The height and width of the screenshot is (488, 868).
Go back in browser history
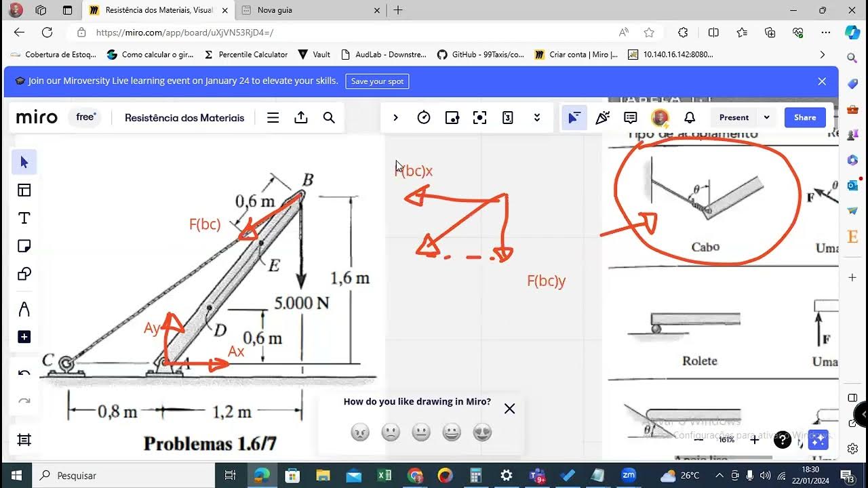(x=19, y=33)
